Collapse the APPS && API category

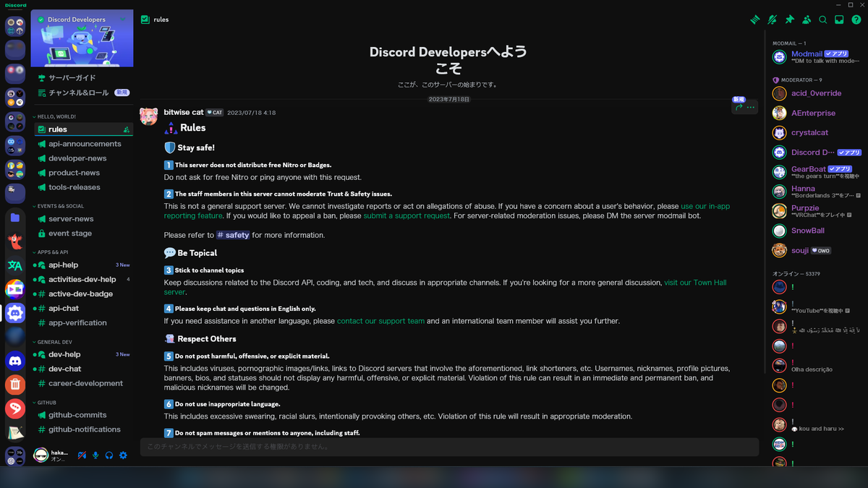click(52, 252)
